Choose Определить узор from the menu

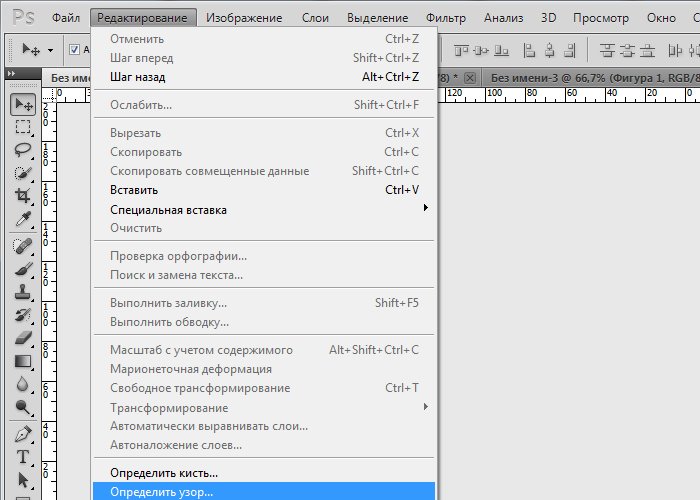coord(161,491)
